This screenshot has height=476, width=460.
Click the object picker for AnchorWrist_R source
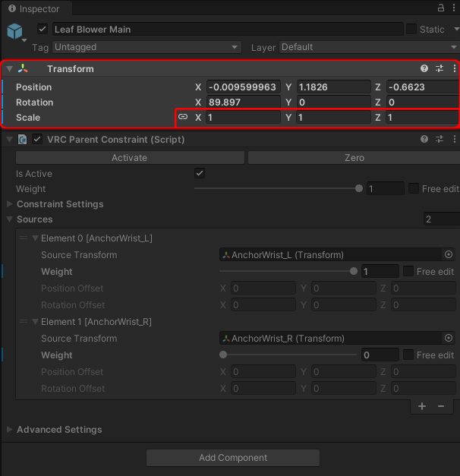pyautogui.click(x=448, y=339)
